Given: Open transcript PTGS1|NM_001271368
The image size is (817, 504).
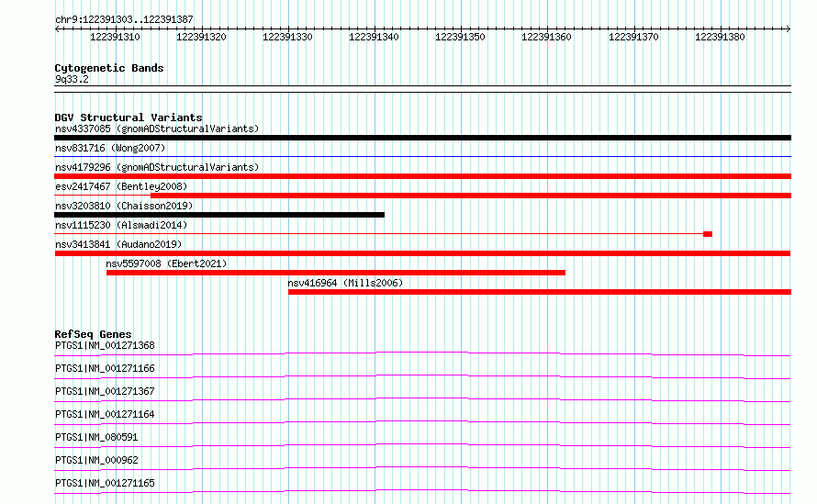Looking at the screenshot, I should [105, 345].
